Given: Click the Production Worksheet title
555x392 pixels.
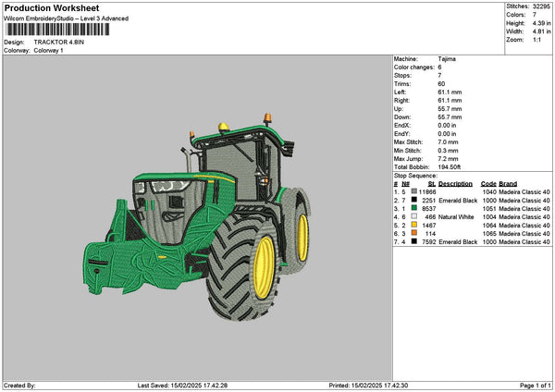Looking at the screenshot, I should [x=45, y=7].
